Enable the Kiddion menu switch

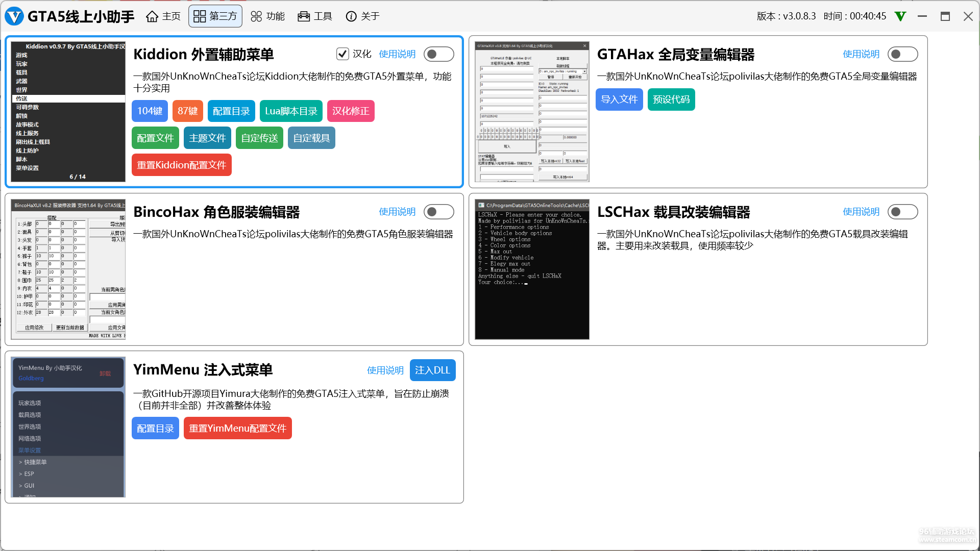(x=438, y=54)
